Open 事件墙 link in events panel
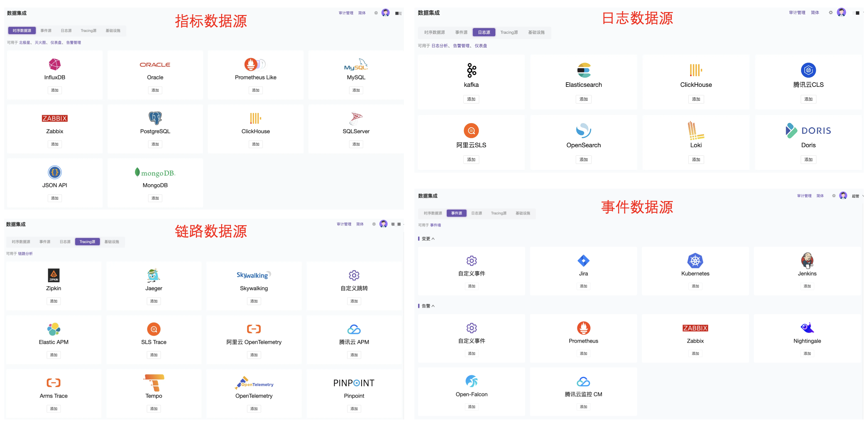The height and width of the screenshot is (425, 868). click(435, 225)
